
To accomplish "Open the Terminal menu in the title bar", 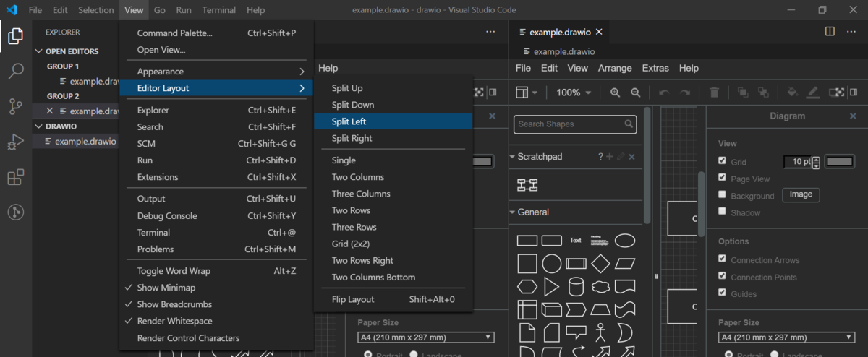I will [218, 10].
